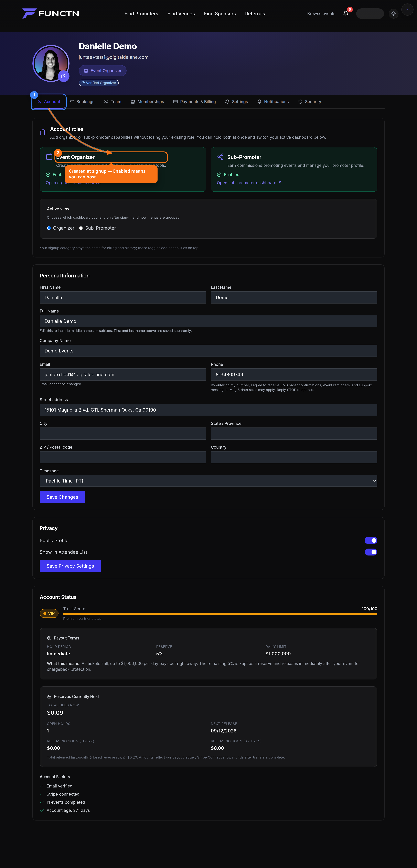Click the Browse events link
The width and height of the screenshot is (417, 868).
[321, 14]
